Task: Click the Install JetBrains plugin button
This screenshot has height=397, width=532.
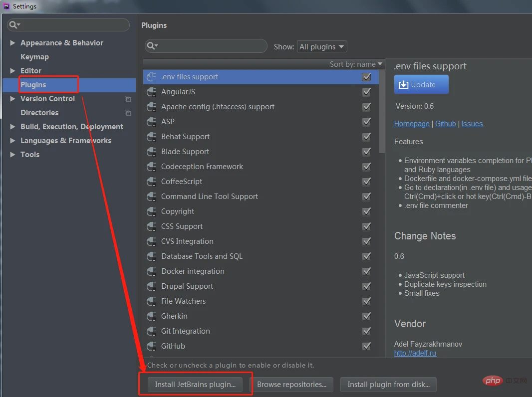Action: [x=195, y=385]
